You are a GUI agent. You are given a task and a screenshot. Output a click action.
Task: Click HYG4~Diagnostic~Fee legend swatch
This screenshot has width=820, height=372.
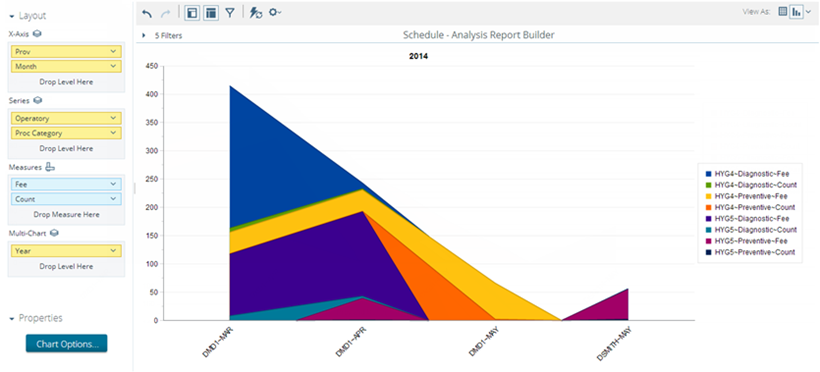[x=708, y=174]
